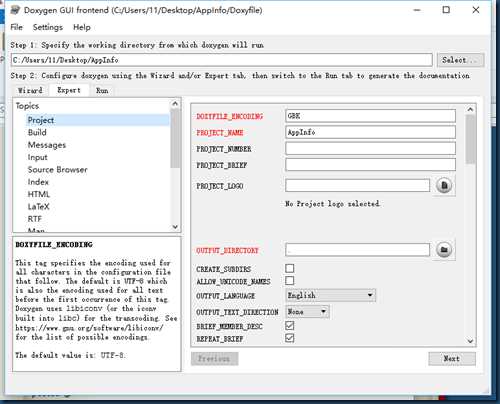Click Select working directory button
The height and width of the screenshot is (404, 500).
[460, 60]
